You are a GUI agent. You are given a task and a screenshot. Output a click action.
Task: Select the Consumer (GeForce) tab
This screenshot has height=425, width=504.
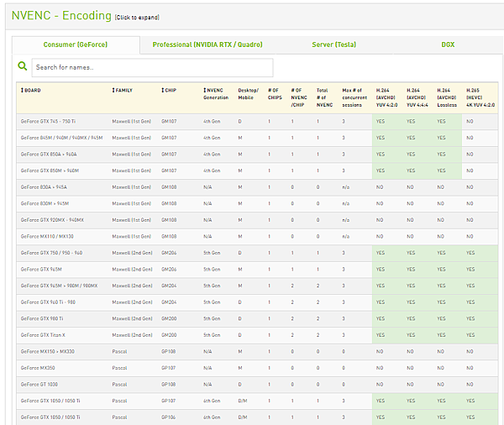(76, 45)
